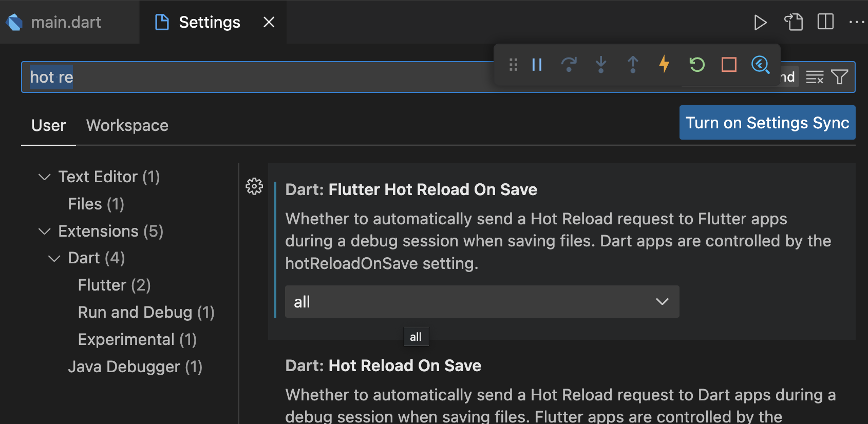Select Files (1) in settings tree
The width and height of the screenshot is (868, 424).
96,204
